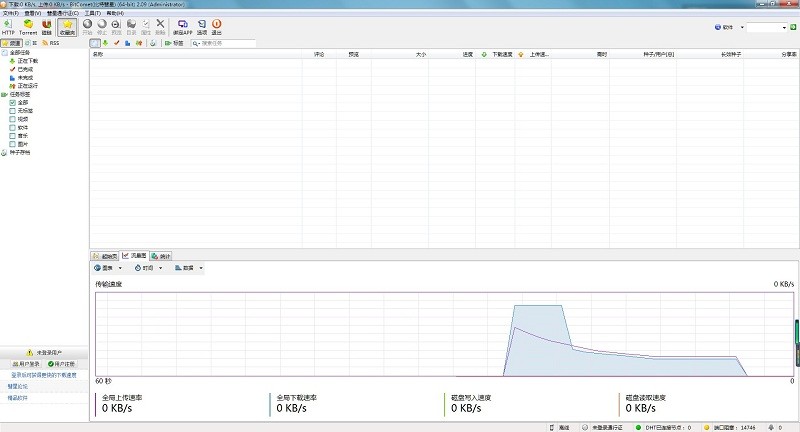Check the 视频 tag checkbox
The height and width of the screenshot is (432, 800).
click(x=12, y=119)
